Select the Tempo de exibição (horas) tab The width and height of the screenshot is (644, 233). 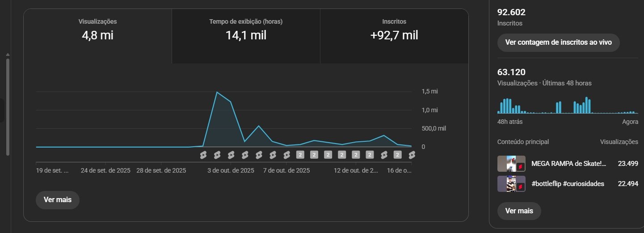coord(246,30)
